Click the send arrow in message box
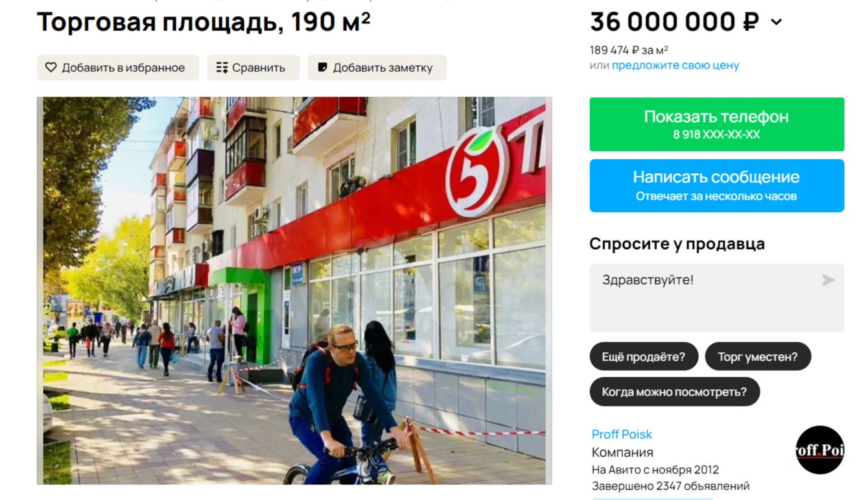The width and height of the screenshot is (868, 500). 828,280
